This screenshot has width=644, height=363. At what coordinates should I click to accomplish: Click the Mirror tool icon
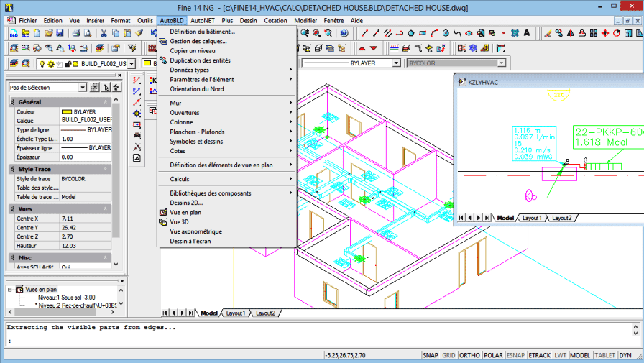coord(571,33)
